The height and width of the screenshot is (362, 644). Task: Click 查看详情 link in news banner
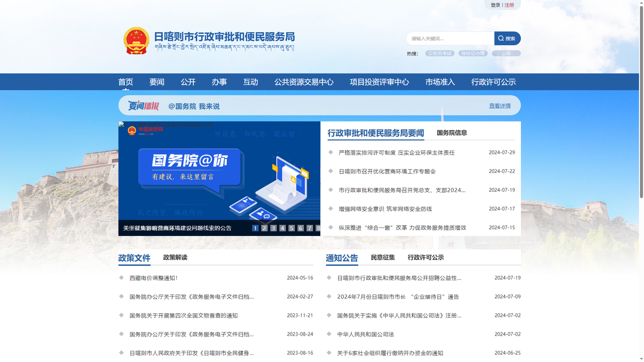pyautogui.click(x=500, y=106)
